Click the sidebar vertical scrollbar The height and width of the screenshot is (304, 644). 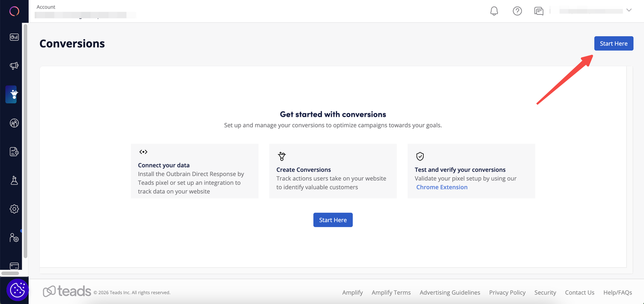click(25, 141)
